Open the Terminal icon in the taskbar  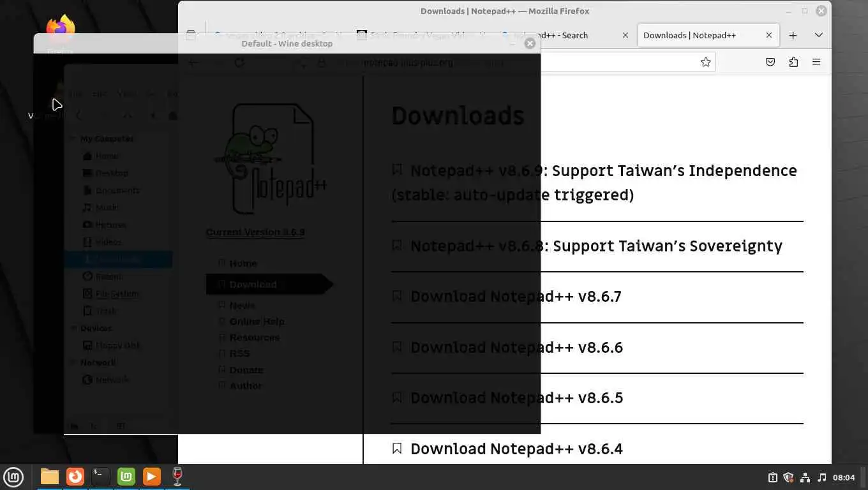click(x=101, y=477)
